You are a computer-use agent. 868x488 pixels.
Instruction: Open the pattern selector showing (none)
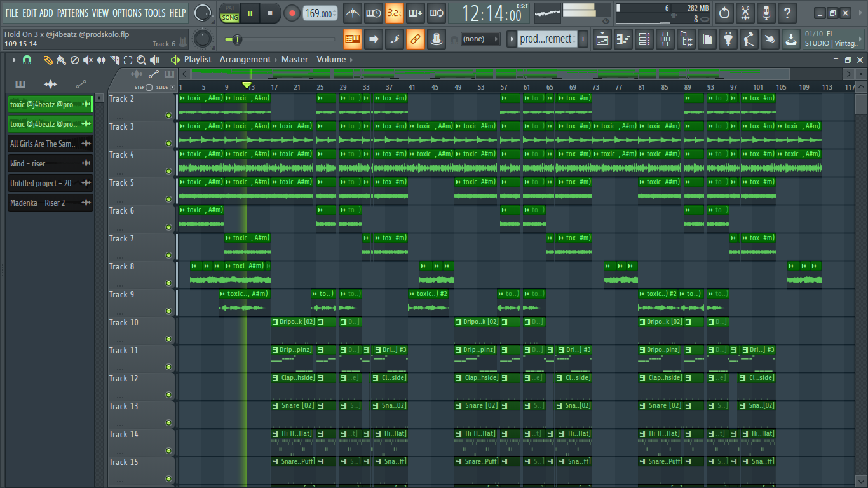coord(480,39)
